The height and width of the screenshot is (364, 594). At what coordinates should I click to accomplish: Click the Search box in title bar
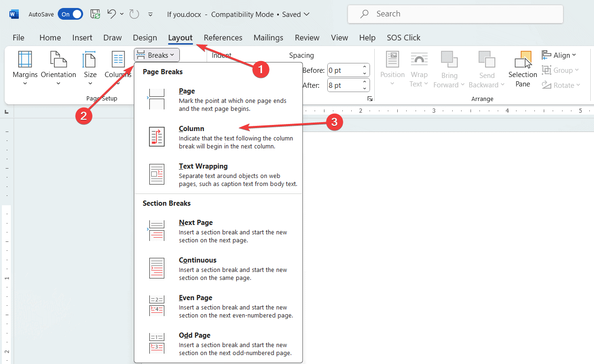click(455, 14)
